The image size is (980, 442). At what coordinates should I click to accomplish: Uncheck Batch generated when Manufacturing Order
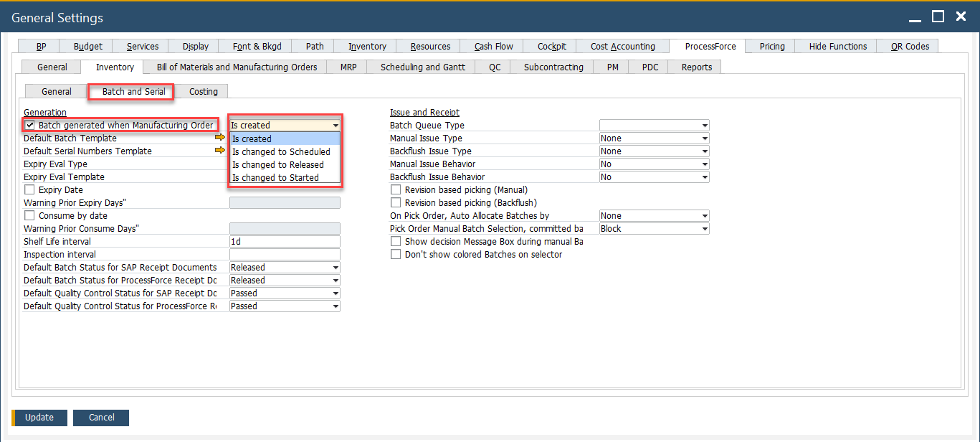click(30, 126)
